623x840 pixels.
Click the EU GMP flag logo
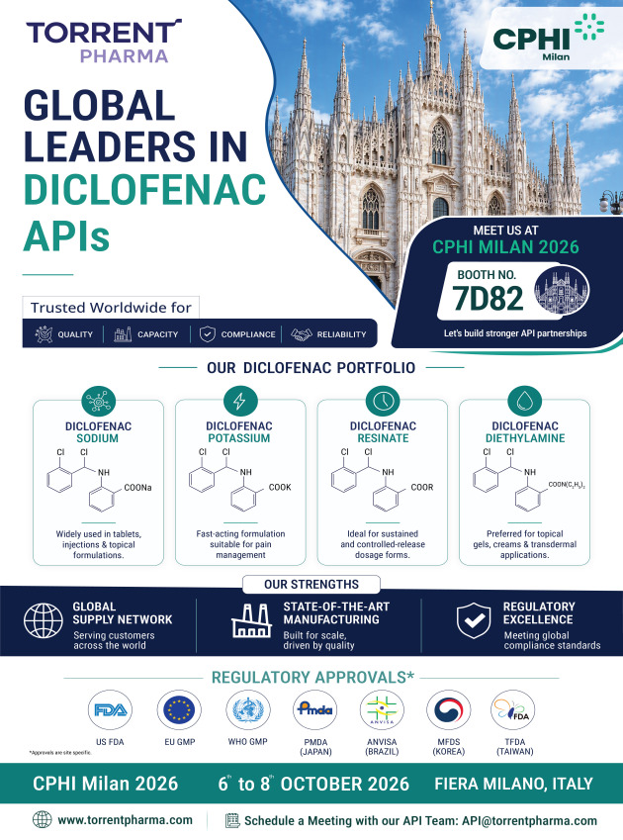tap(179, 710)
